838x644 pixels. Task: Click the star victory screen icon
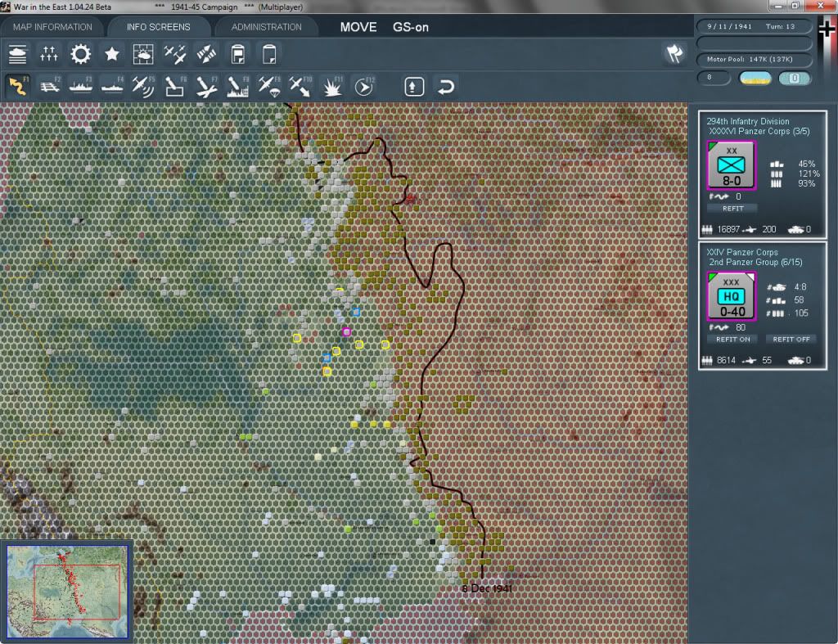point(111,54)
